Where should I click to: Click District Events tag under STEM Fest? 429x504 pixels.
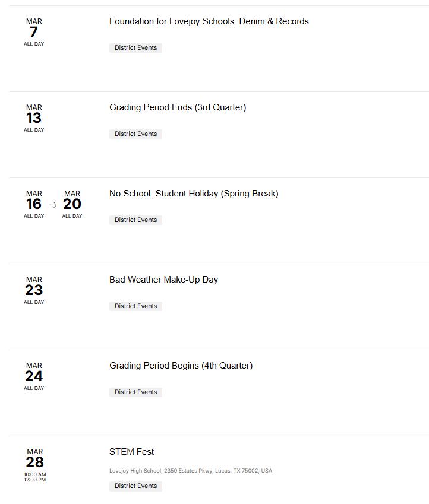(x=136, y=486)
